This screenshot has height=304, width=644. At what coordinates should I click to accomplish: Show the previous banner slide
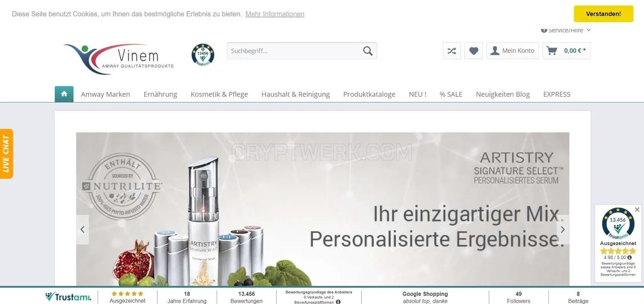pyautogui.click(x=82, y=229)
